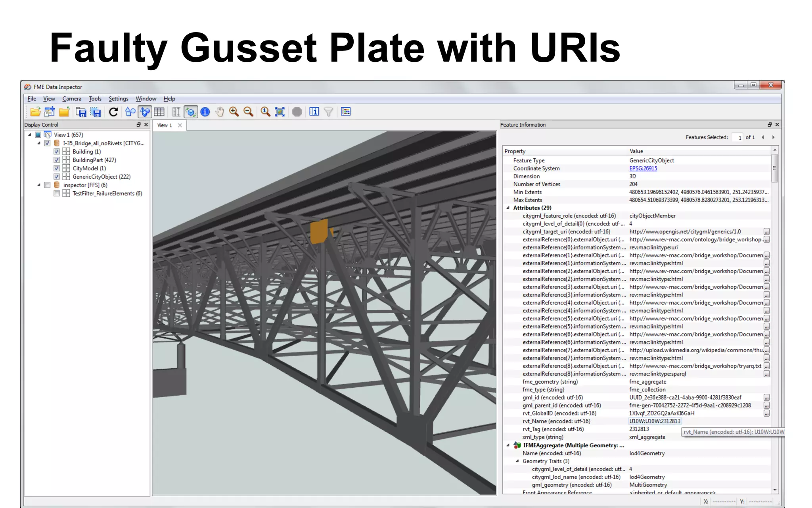Viewport: 812px width, 508px height.
Task: Collapse the View 1 tree node
Action: pyautogui.click(x=30, y=135)
